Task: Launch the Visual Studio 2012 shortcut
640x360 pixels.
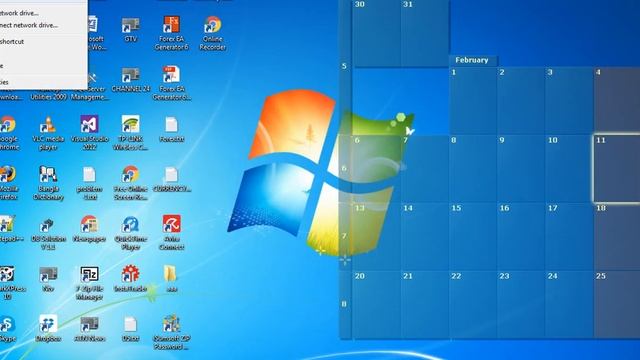Action: [89, 133]
